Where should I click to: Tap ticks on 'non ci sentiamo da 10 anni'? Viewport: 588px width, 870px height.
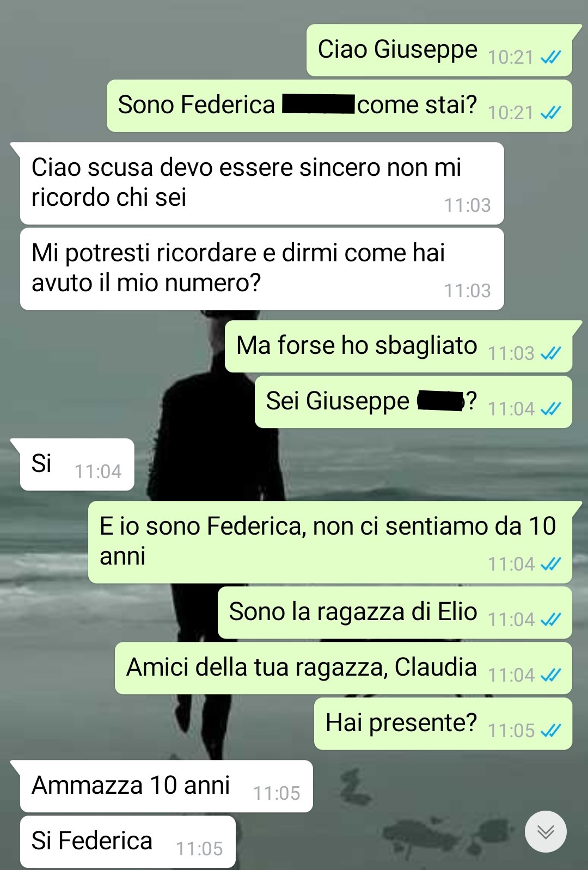click(x=550, y=563)
